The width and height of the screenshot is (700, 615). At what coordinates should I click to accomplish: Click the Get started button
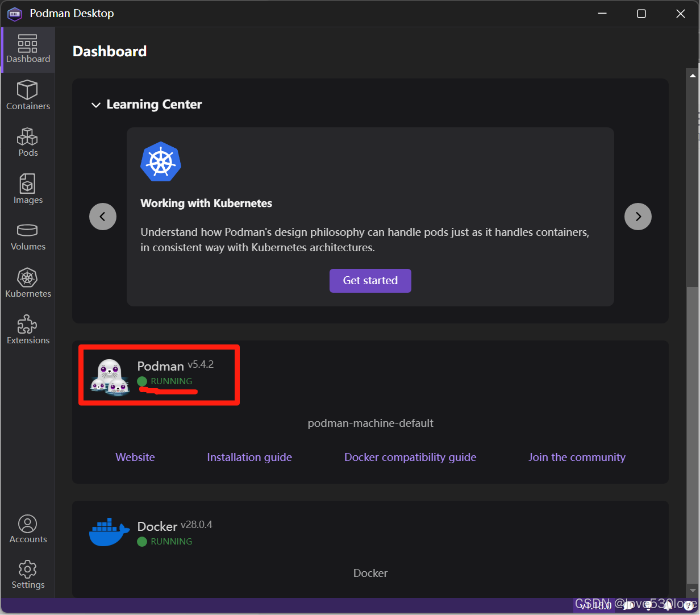(370, 281)
